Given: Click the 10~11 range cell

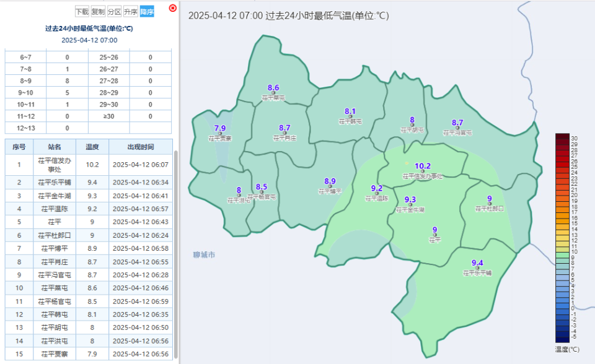Looking at the screenshot, I should click(26, 104).
